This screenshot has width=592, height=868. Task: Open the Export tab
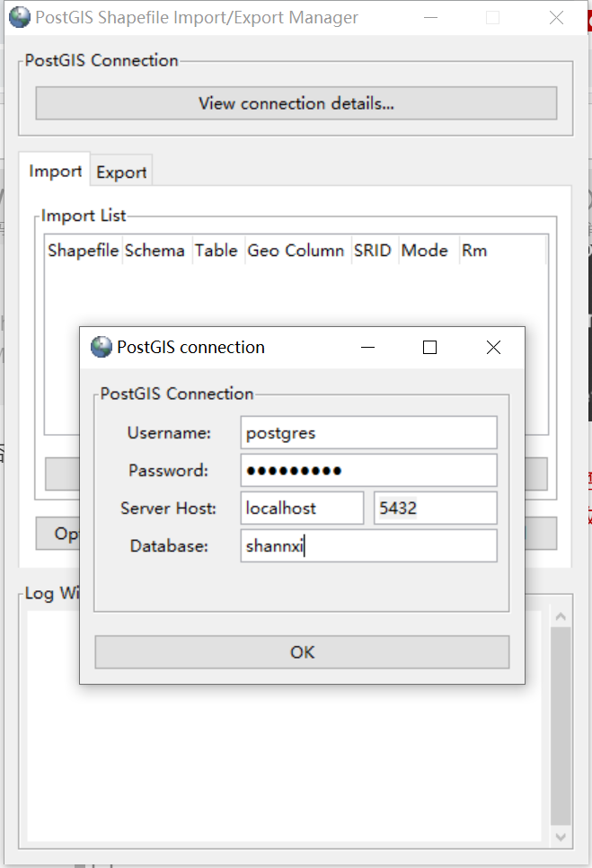[121, 173]
